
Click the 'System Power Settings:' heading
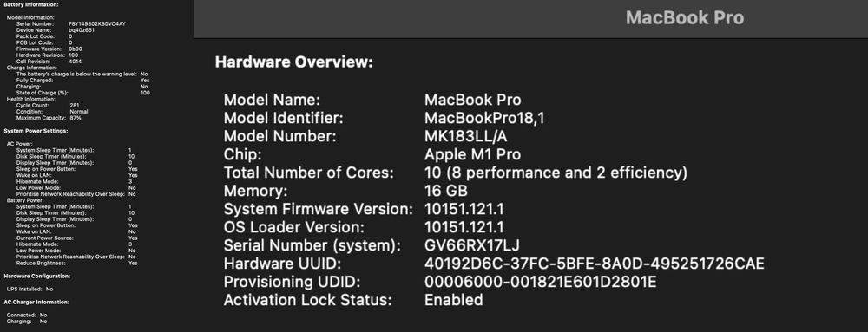pos(36,131)
